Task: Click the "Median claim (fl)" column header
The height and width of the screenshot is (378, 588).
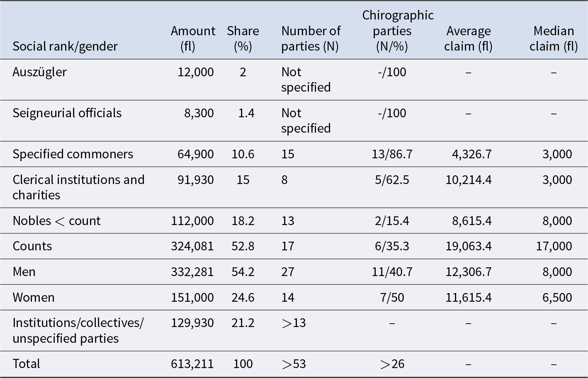Action: click(x=554, y=38)
